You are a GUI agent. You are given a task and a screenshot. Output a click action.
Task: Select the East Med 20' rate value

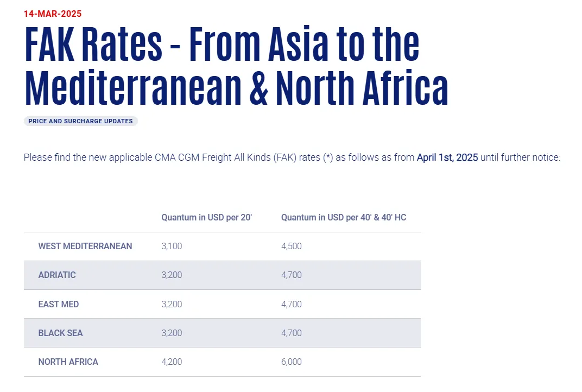[x=172, y=304]
